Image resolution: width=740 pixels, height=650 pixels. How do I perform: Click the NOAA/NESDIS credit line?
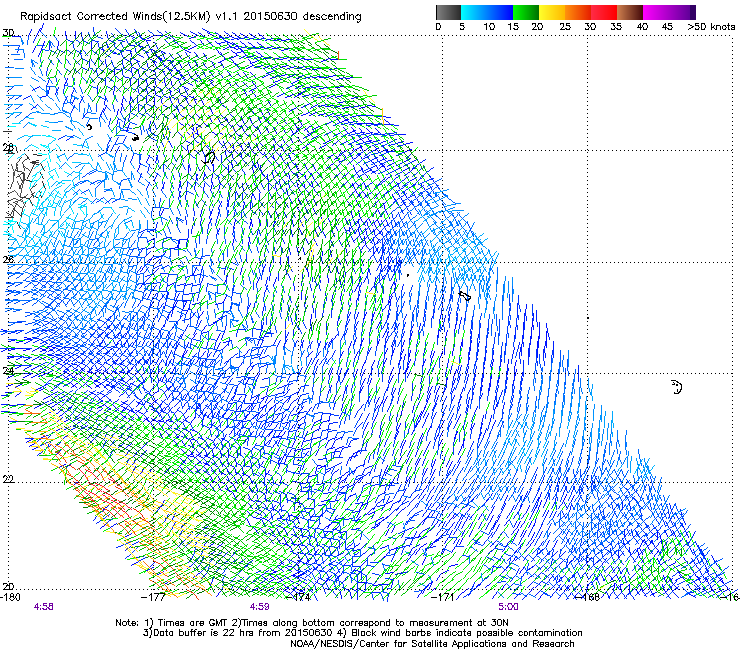click(432, 644)
